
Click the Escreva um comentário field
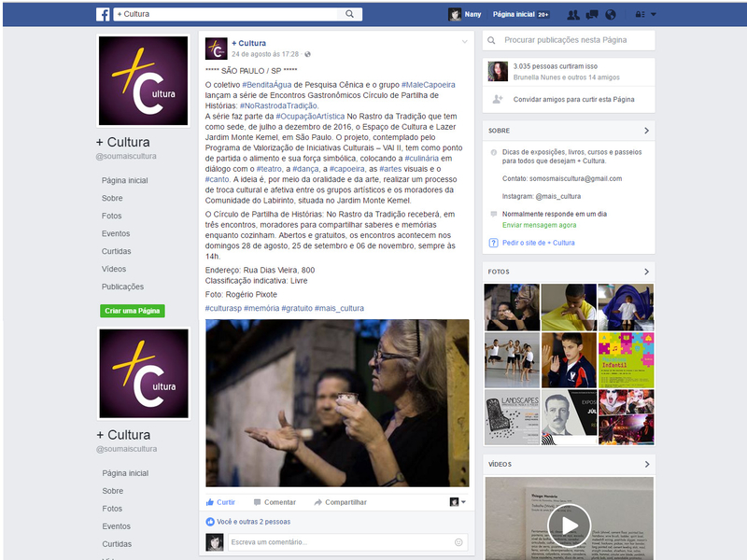coord(346,542)
